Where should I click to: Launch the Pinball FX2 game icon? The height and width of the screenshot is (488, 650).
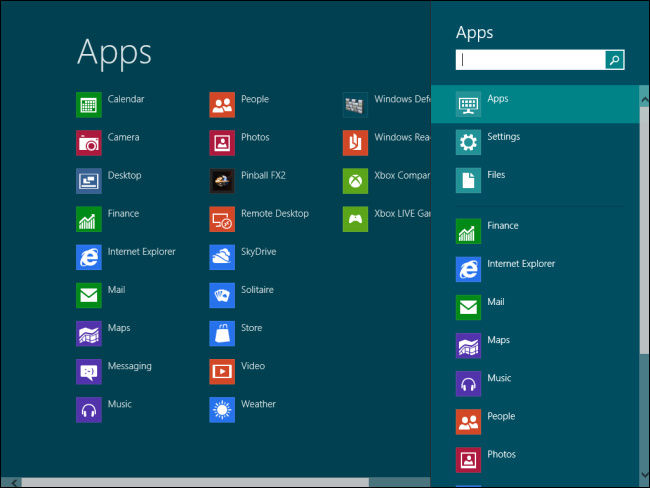[222, 181]
